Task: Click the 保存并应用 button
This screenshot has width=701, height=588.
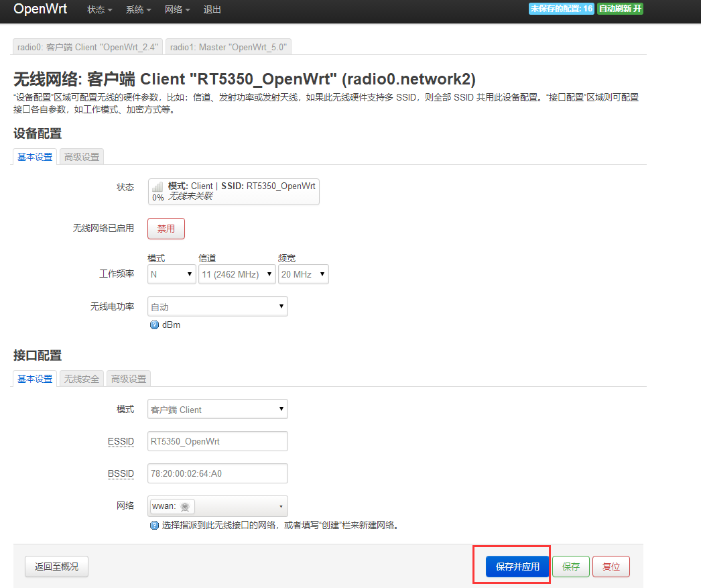Action: (x=517, y=567)
